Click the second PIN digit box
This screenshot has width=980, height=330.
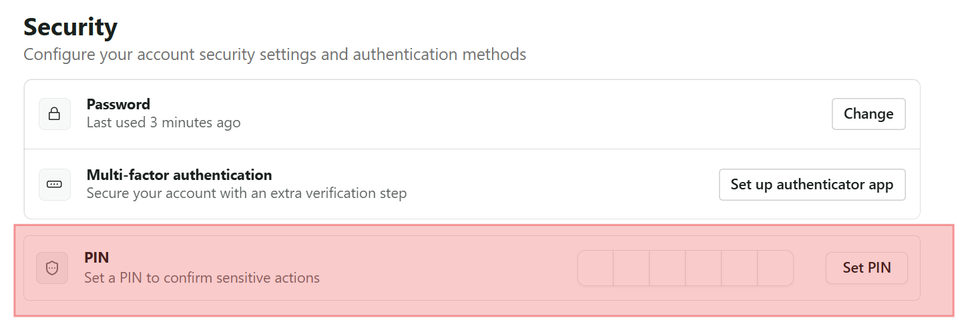(x=632, y=268)
